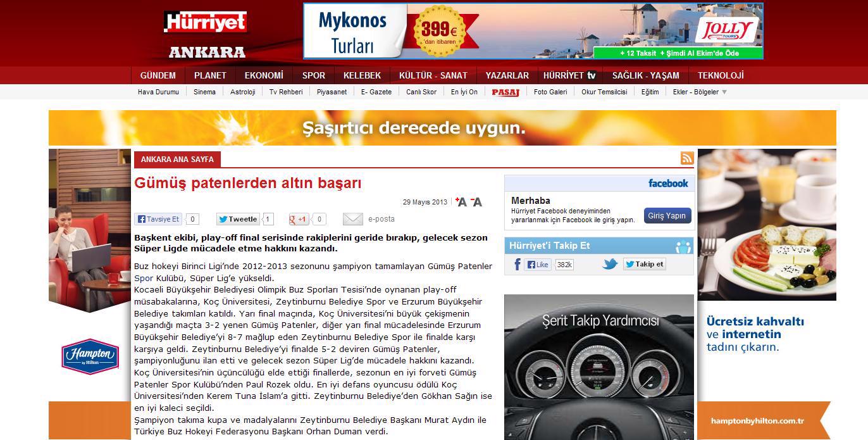Click the Facebook f icon under Hürriyet'i Takip Et

coord(517,265)
